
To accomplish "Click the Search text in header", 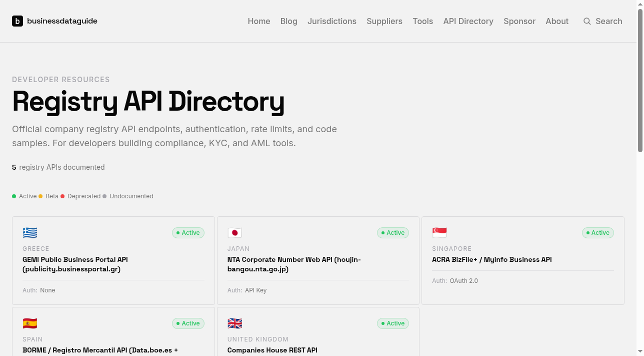I will click(609, 21).
